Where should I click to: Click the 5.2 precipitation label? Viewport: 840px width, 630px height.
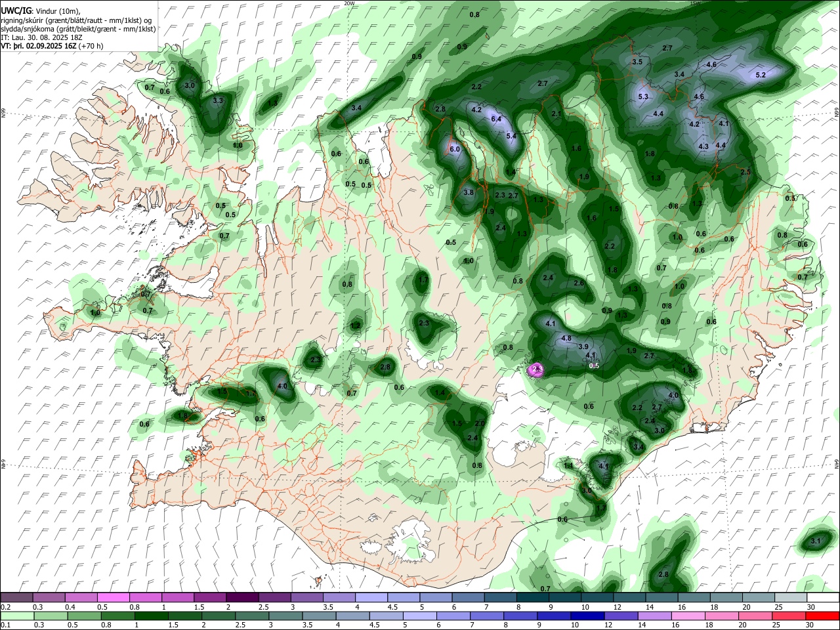tap(761, 75)
